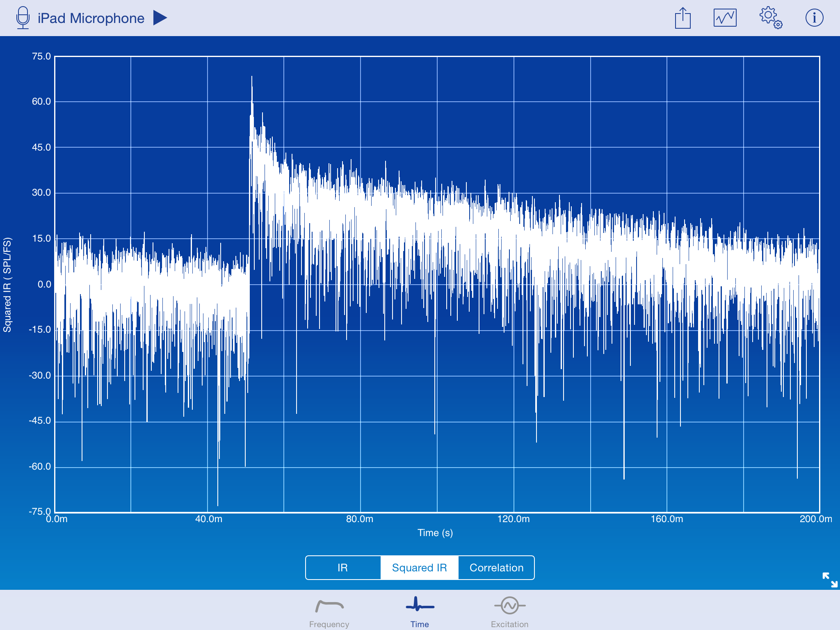The image size is (840, 630).
Task: Tap the info circle icon
Action: (814, 18)
